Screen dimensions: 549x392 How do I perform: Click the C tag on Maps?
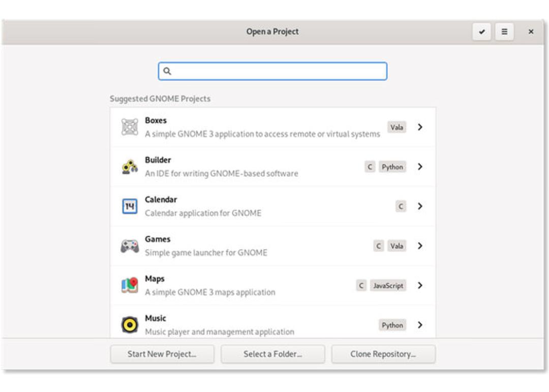(x=361, y=286)
